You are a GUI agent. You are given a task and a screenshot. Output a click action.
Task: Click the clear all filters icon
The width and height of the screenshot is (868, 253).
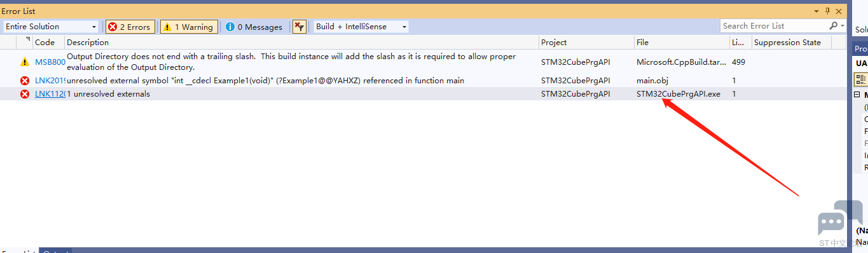[299, 27]
